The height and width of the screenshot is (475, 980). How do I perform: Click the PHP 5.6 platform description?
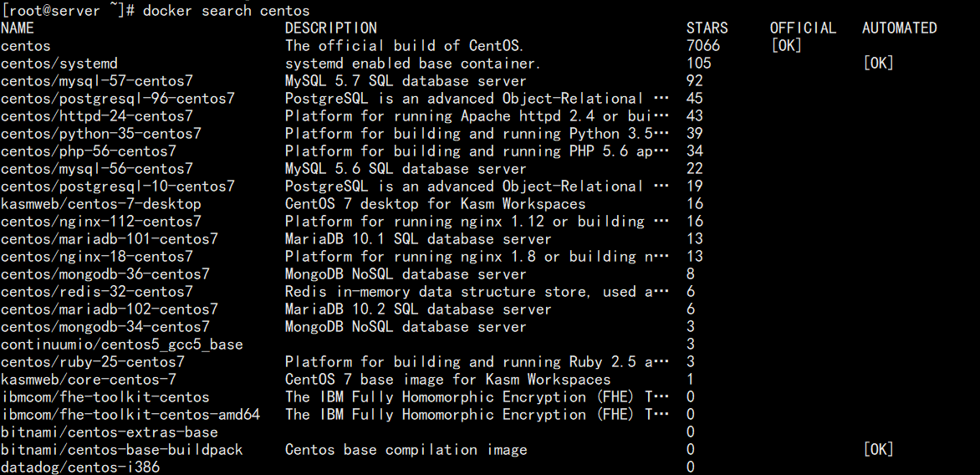477,151
